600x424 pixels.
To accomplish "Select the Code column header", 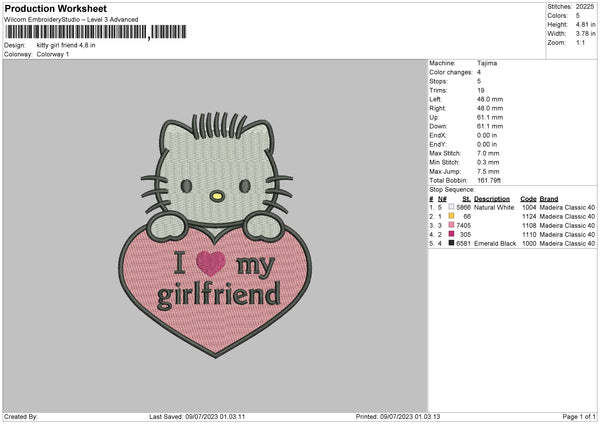I will [x=528, y=199].
